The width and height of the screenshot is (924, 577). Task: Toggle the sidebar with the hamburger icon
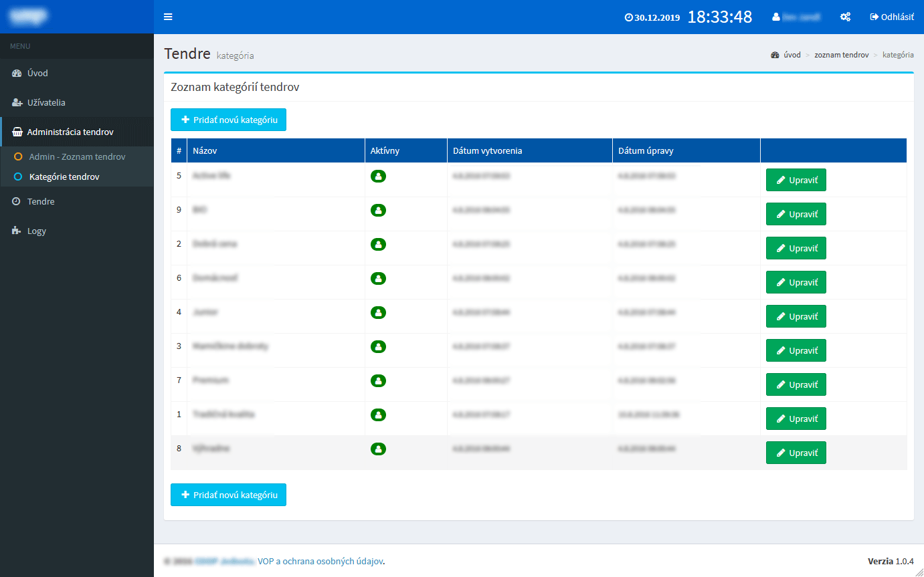pyautogui.click(x=168, y=17)
